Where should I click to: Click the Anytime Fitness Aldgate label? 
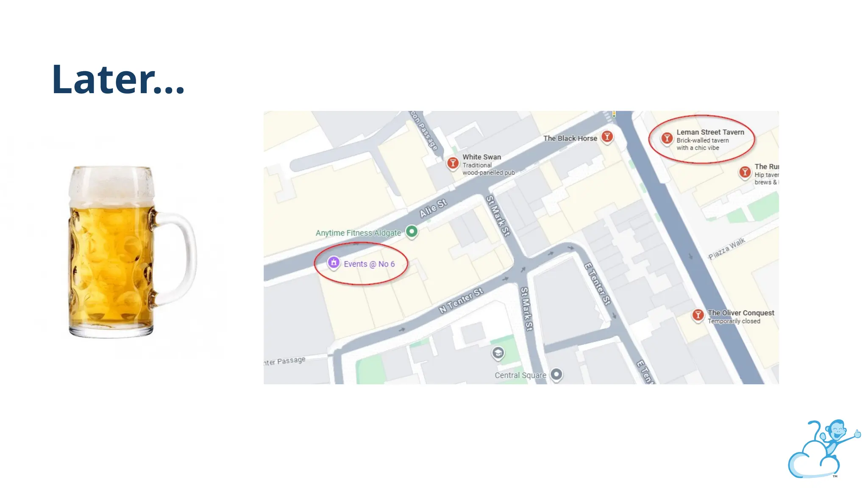pos(358,233)
